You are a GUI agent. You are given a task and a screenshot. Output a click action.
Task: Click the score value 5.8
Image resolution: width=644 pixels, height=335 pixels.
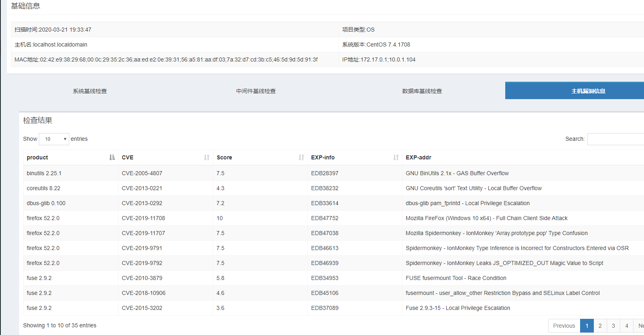pyautogui.click(x=220, y=278)
